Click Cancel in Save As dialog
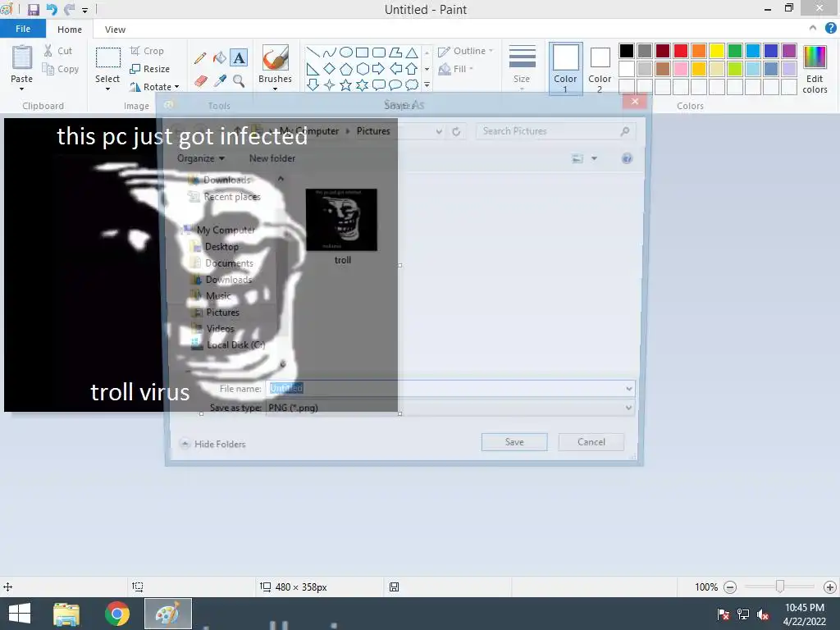This screenshot has height=630, width=840. click(591, 442)
